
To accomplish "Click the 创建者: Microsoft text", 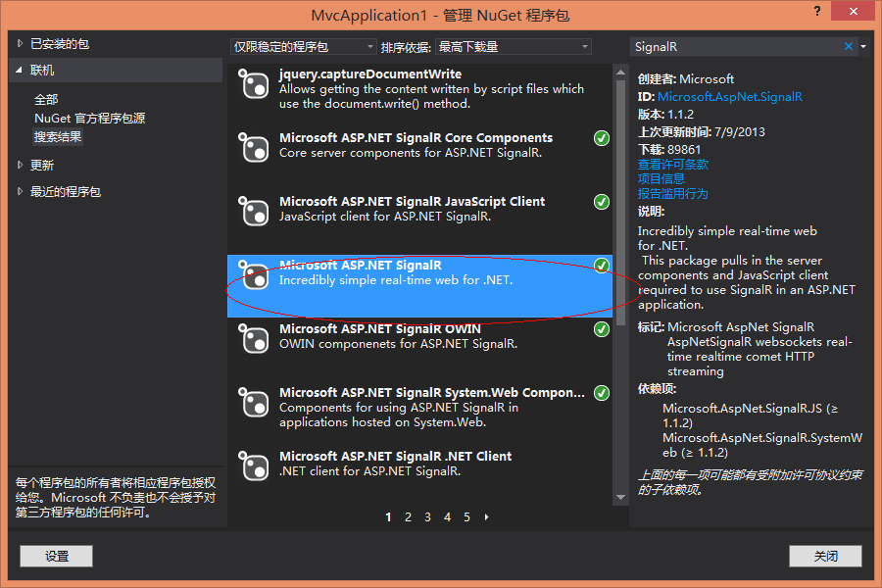I will 686,78.
